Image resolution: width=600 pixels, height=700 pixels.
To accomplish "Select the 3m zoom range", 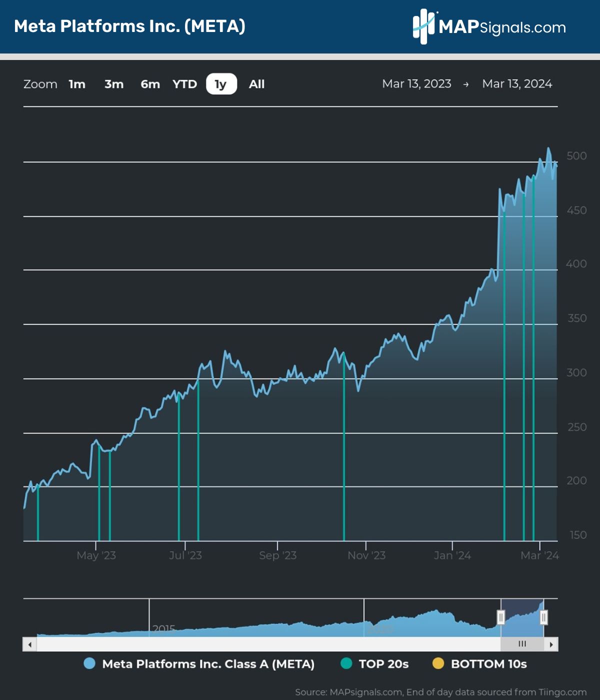I will tap(114, 84).
